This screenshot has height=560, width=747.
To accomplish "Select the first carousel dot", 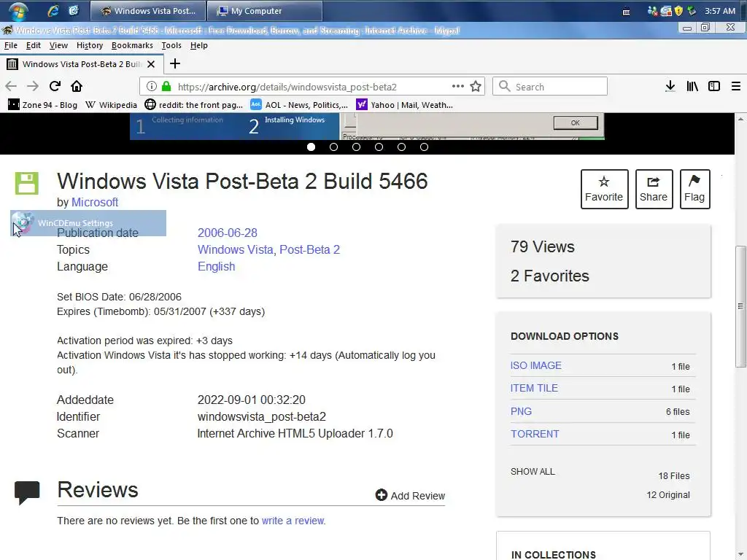I will [x=311, y=147].
